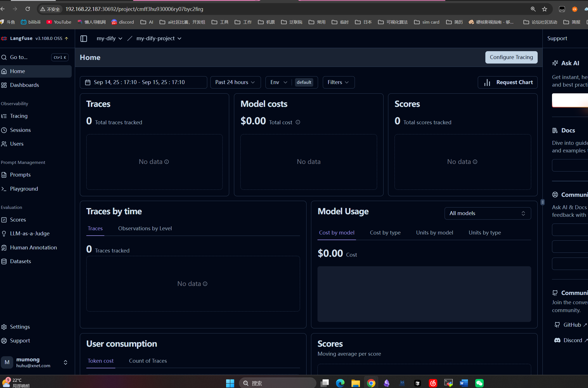Expand the All models selector
This screenshot has height=388, width=588.
point(488,213)
